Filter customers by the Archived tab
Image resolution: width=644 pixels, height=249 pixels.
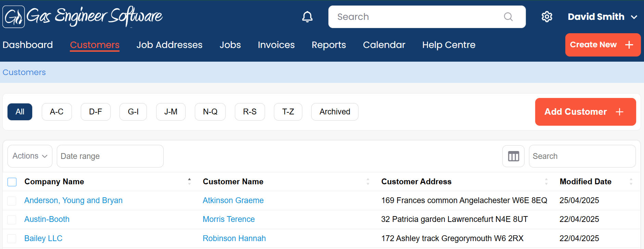pos(334,112)
